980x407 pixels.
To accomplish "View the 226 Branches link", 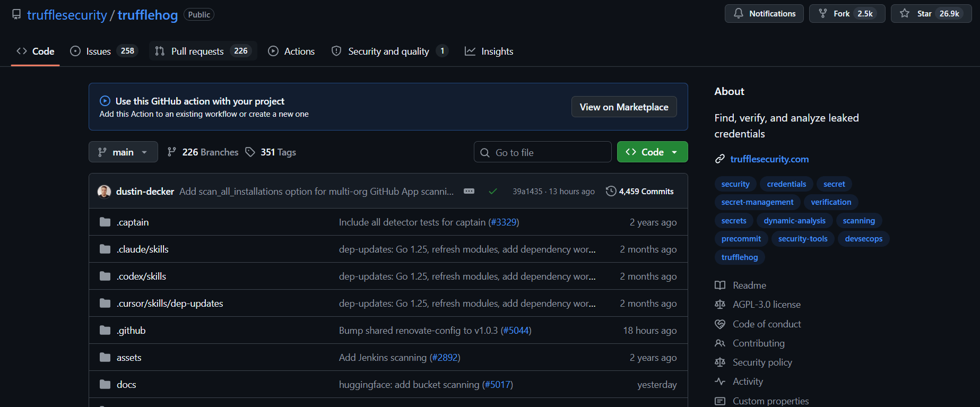I will click(203, 152).
